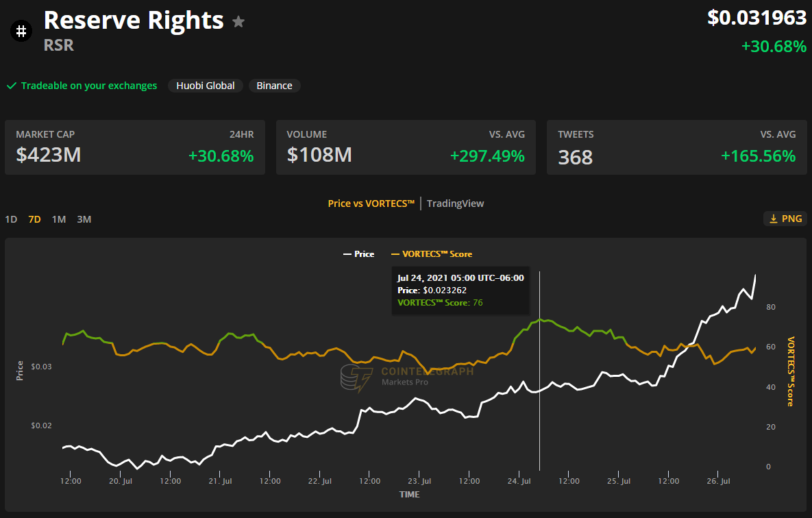Click the peak of the white price line
The height and width of the screenshot is (518, 812).
755,275
